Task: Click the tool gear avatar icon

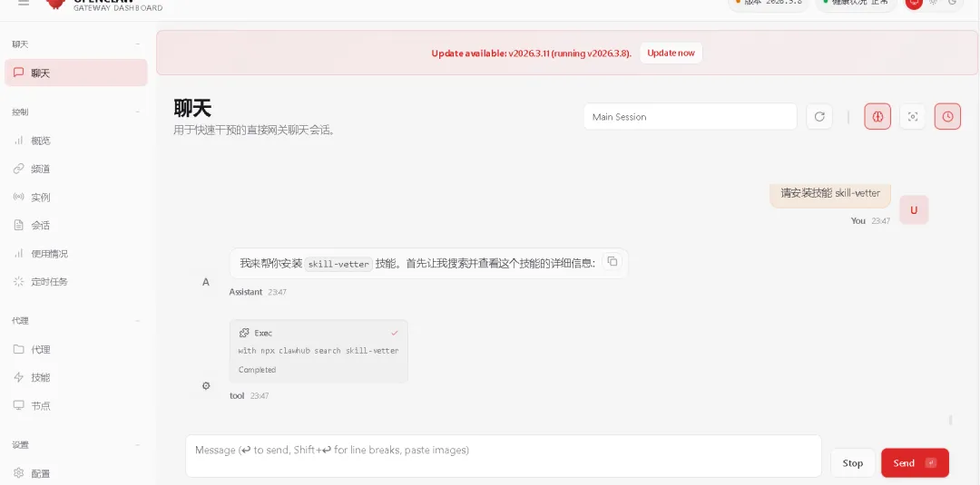Action: pyautogui.click(x=206, y=386)
